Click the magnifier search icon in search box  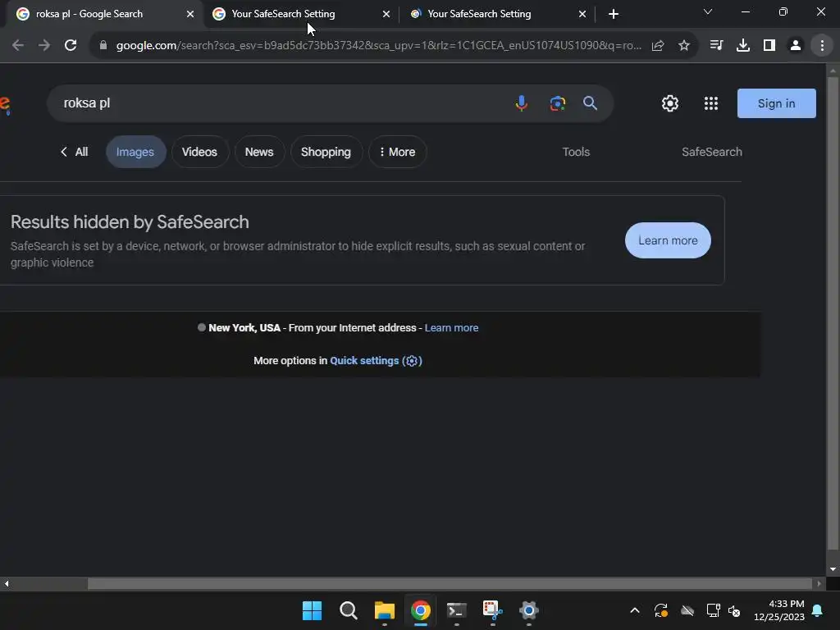[590, 103]
